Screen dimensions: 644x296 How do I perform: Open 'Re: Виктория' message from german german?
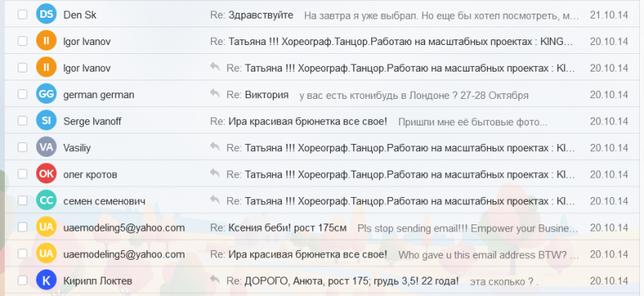click(258, 95)
